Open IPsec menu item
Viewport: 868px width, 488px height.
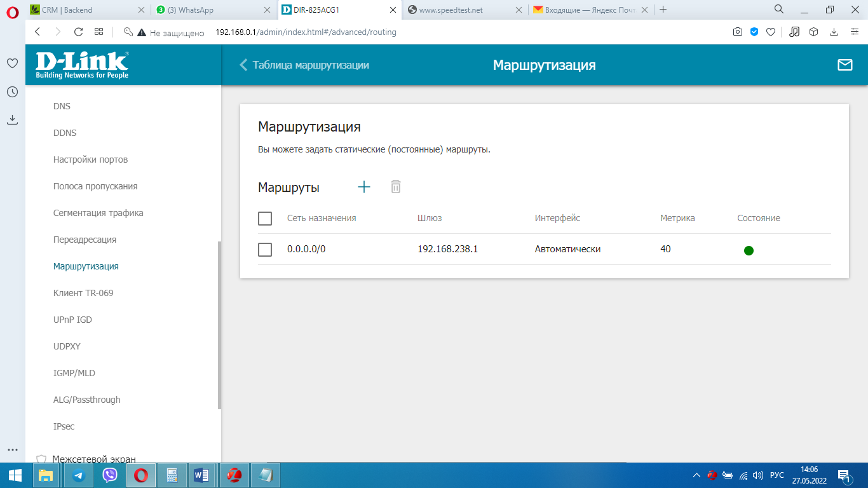[64, 426]
